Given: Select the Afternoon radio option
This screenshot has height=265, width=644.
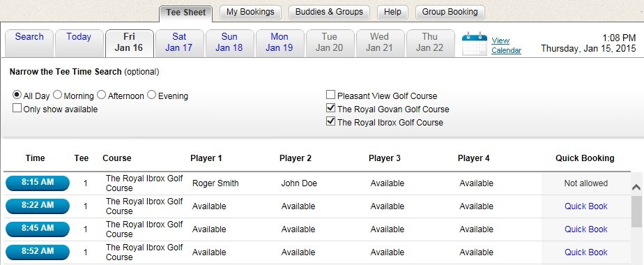Looking at the screenshot, I should pyautogui.click(x=102, y=95).
